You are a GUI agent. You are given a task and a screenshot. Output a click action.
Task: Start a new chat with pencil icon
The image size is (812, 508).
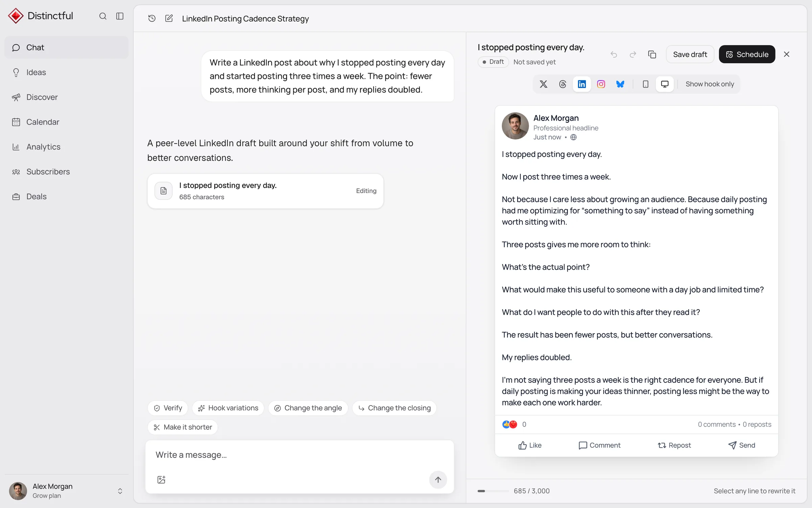pyautogui.click(x=169, y=18)
